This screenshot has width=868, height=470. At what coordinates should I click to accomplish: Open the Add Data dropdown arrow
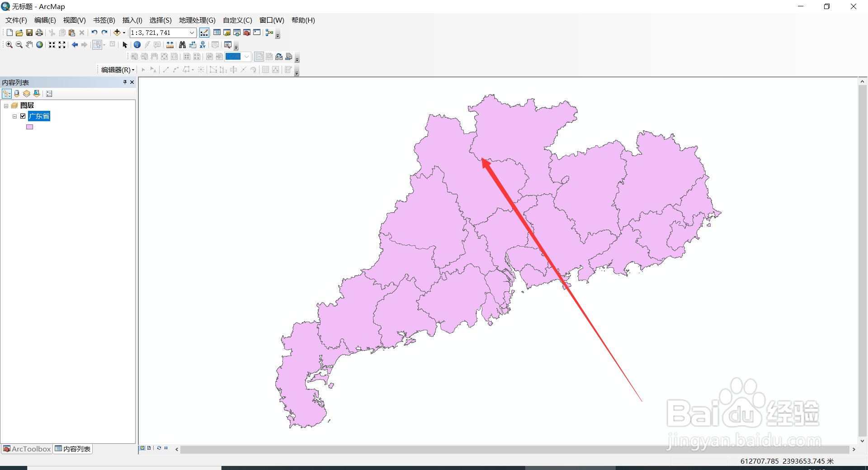click(124, 33)
